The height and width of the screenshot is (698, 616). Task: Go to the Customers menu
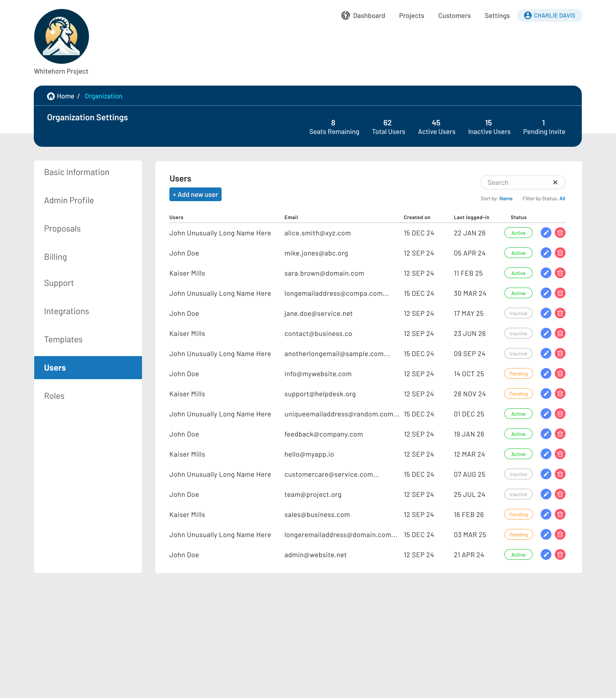(x=454, y=15)
